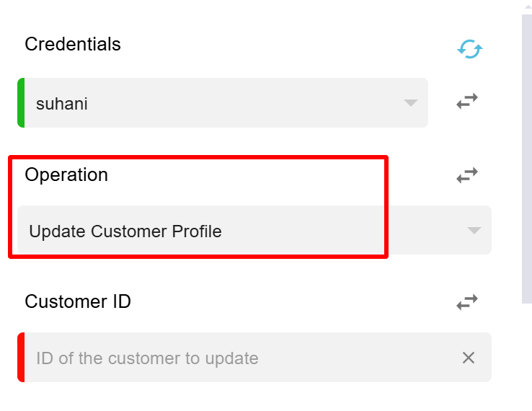Expand the Operation dropdown arrow

click(474, 231)
